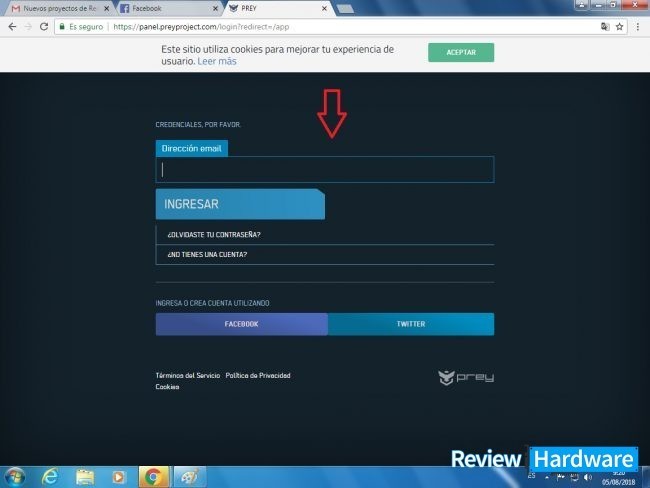Screen dimensions: 650x488
Task: Open Política de Privacidad link
Action: 258,376
